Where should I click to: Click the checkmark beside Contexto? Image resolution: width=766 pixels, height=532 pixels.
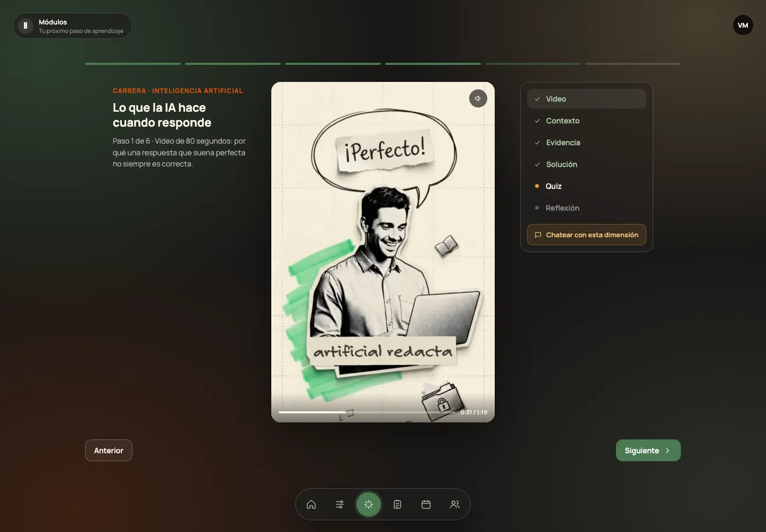537,121
